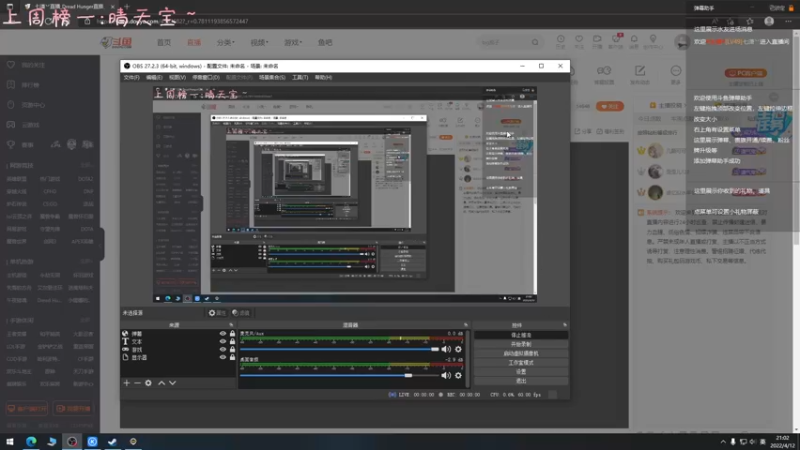Mute the second mixer track speaker icon
This screenshot has width=800, height=450.
coord(446,376)
